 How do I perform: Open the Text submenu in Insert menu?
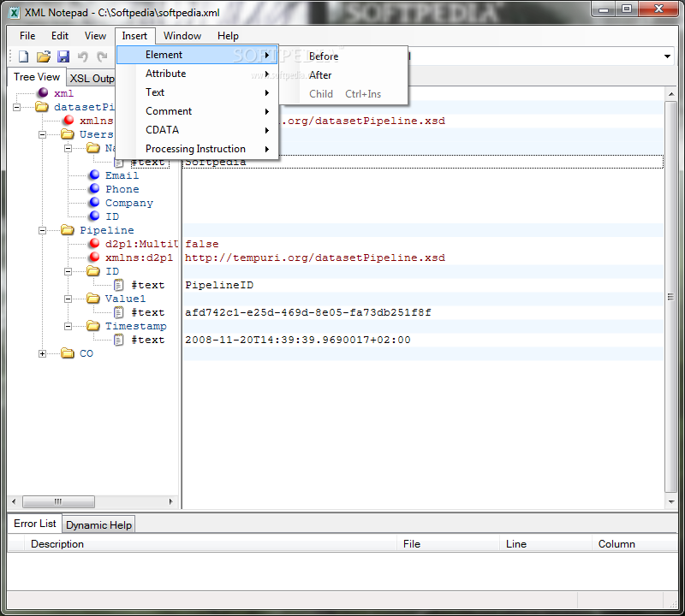click(197, 92)
